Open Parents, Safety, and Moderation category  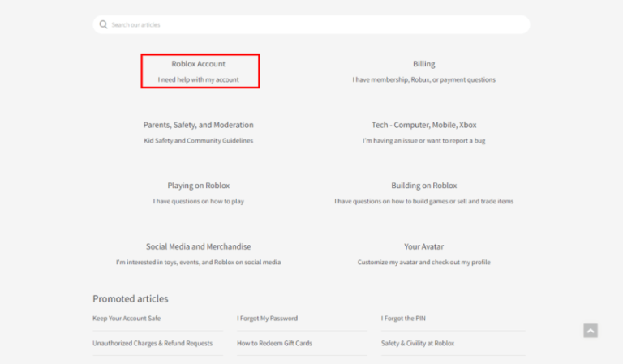point(198,125)
